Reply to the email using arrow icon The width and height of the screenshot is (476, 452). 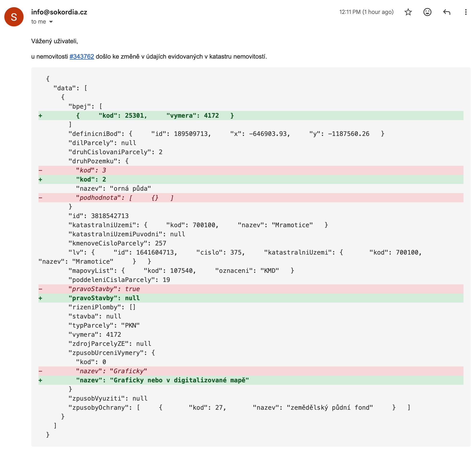click(x=447, y=12)
